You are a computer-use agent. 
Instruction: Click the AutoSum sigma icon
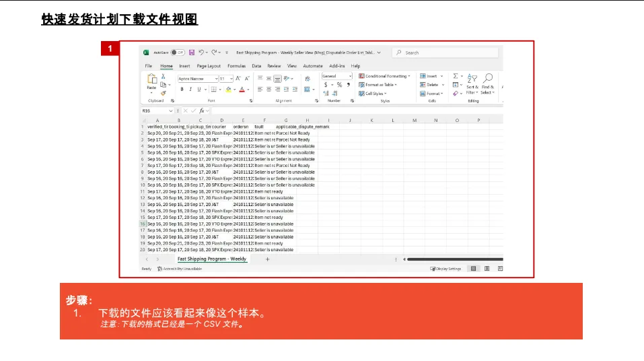(456, 76)
